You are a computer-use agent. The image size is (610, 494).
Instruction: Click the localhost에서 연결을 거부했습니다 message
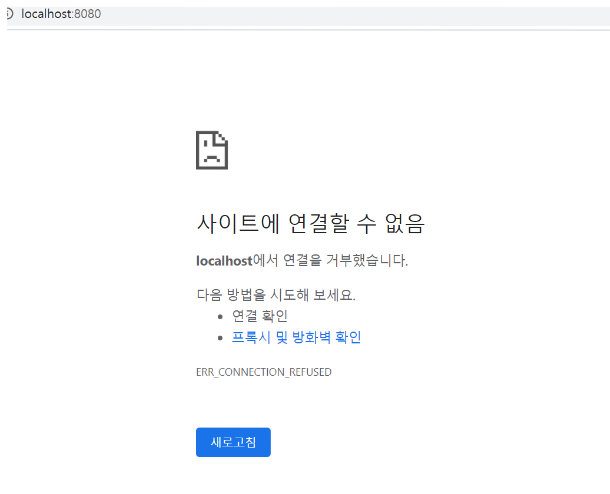click(302, 260)
